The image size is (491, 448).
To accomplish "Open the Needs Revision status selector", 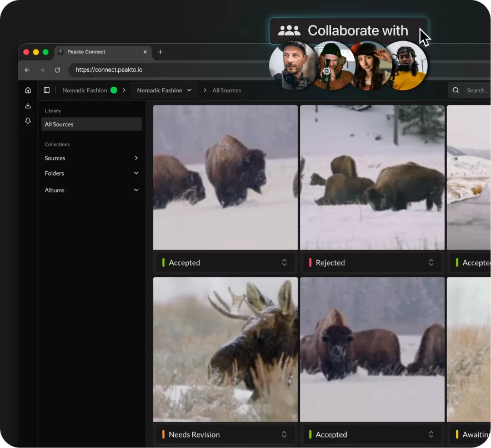I will coord(226,434).
